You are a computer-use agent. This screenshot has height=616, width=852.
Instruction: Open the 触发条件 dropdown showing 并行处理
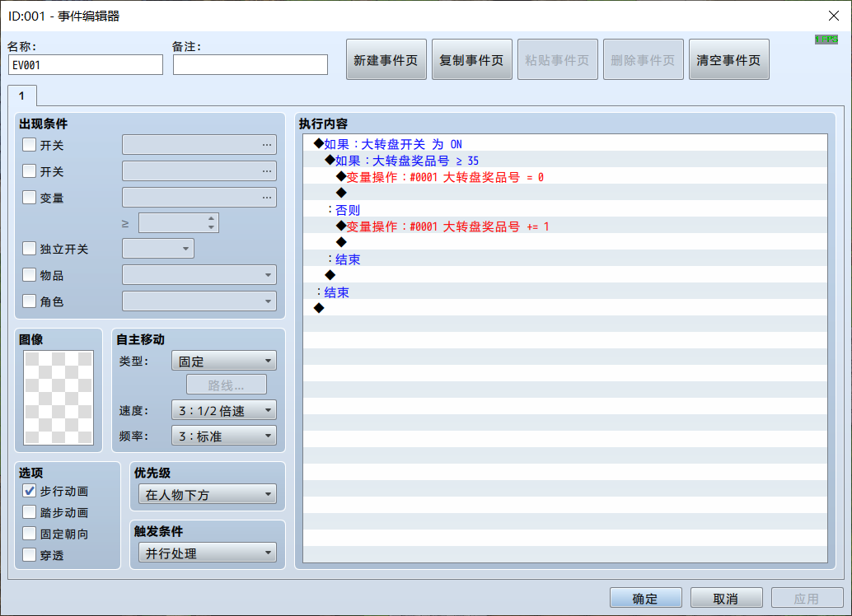point(208,553)
